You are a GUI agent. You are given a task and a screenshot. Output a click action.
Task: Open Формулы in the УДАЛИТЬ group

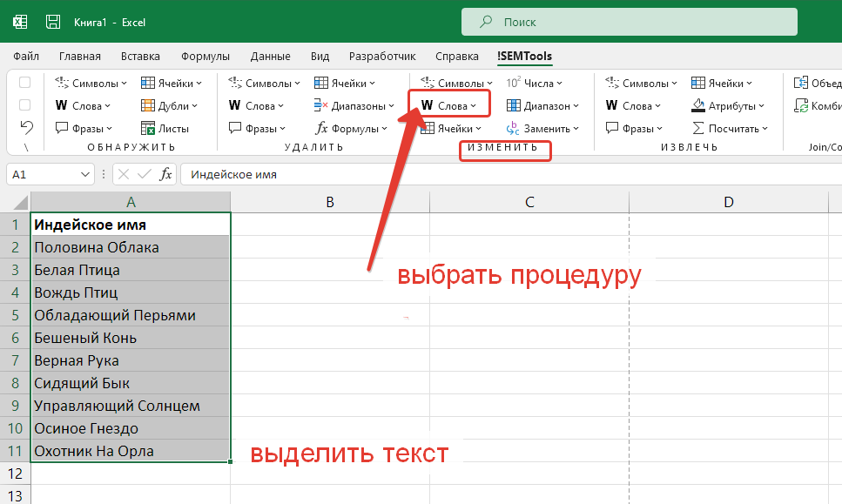point(351,128)
